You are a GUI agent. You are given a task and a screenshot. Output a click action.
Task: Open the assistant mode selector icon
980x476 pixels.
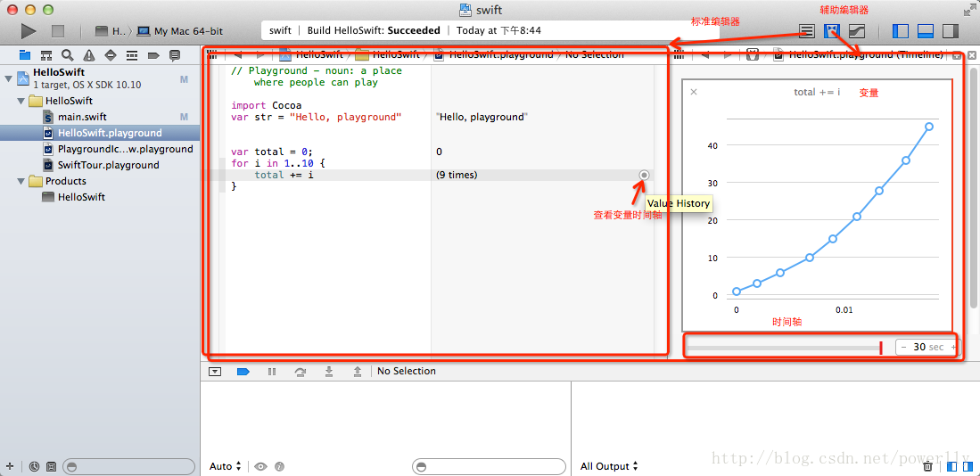753,55
